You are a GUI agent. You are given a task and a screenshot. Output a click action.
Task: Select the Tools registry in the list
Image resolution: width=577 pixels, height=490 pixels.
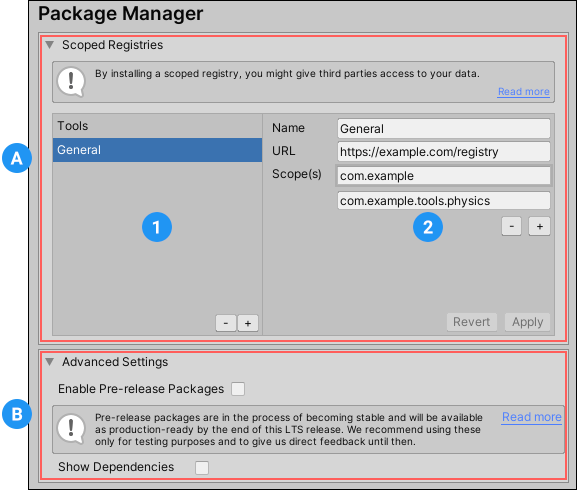click(x=157, y=126)
